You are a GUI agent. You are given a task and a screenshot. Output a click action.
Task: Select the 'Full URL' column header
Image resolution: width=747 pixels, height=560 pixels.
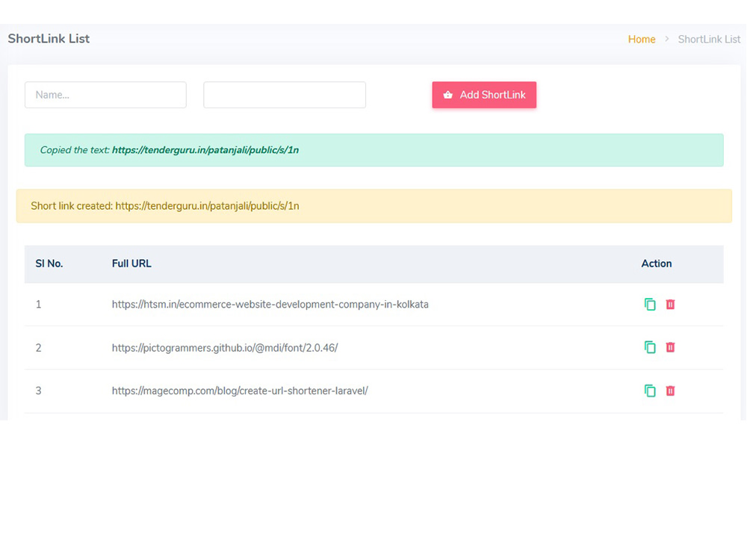tap(131, 264)
